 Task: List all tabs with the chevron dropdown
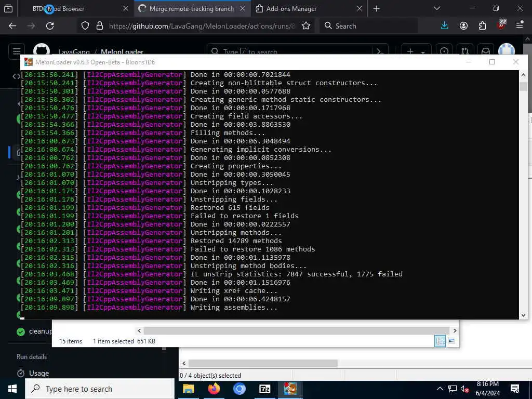click(x=436, y=8)
